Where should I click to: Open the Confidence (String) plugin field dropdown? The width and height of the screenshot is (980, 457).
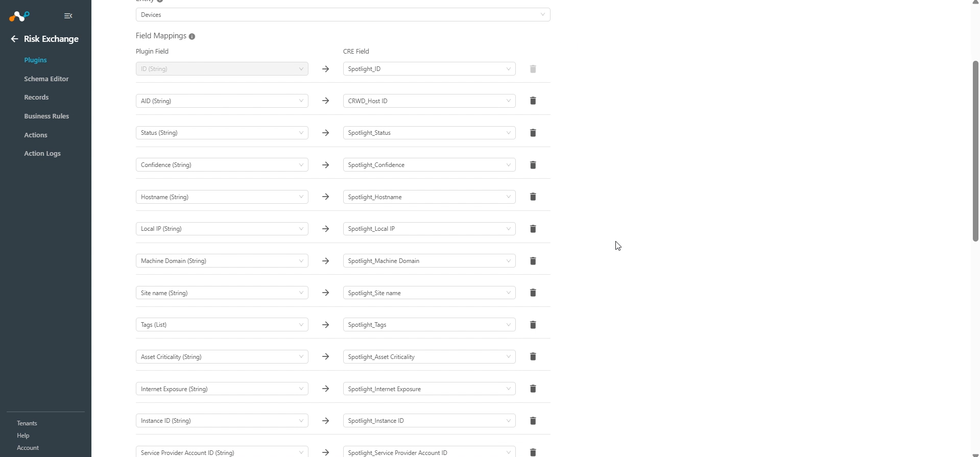click(x=222, y=165)
